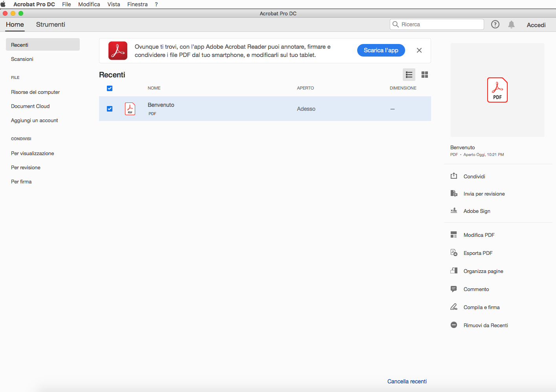
Task: Open the help question mark icon
Action: click(495, 24)
